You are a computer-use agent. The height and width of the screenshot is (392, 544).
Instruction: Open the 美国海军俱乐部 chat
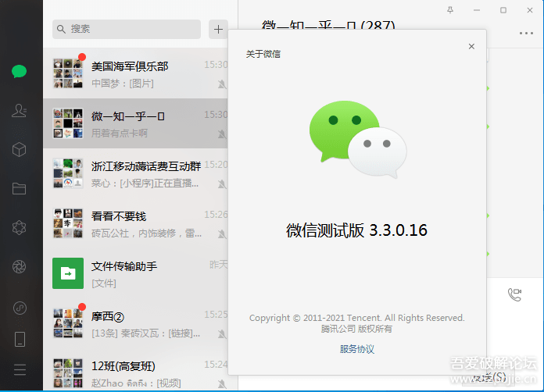pyautogui.click(x=135, y=73)
